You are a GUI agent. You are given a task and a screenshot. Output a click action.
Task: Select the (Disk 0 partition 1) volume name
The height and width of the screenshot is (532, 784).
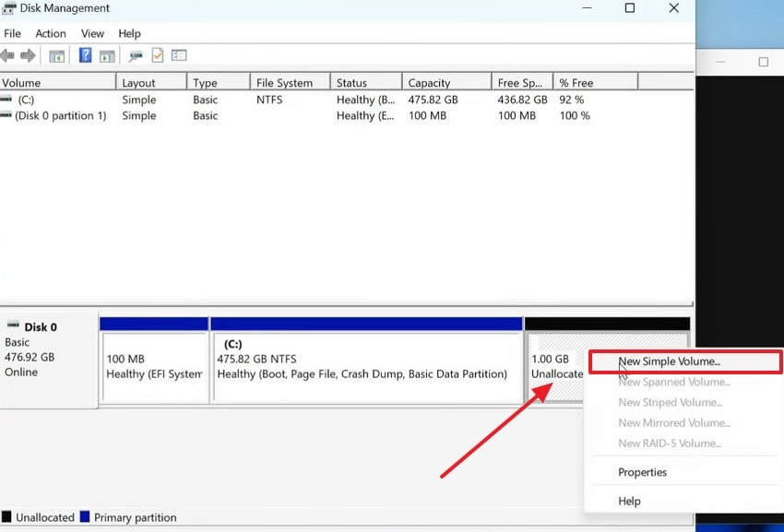[61, 115]
